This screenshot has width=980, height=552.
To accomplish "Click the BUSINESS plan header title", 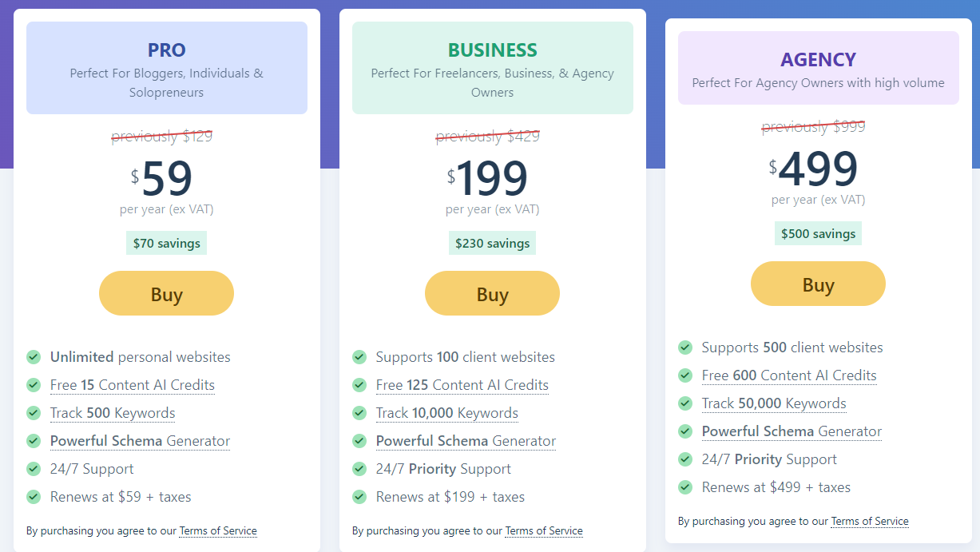I will 492,50.
